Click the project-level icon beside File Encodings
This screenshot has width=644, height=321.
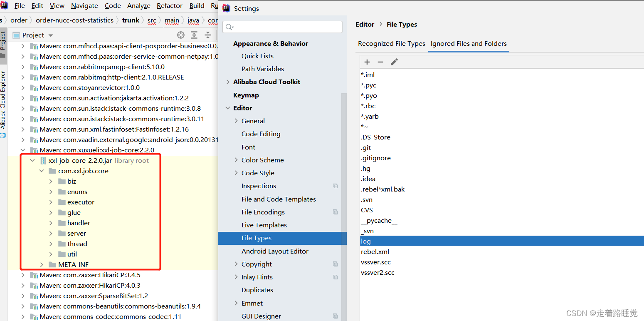pyautogui.click(x=335, y=212)
